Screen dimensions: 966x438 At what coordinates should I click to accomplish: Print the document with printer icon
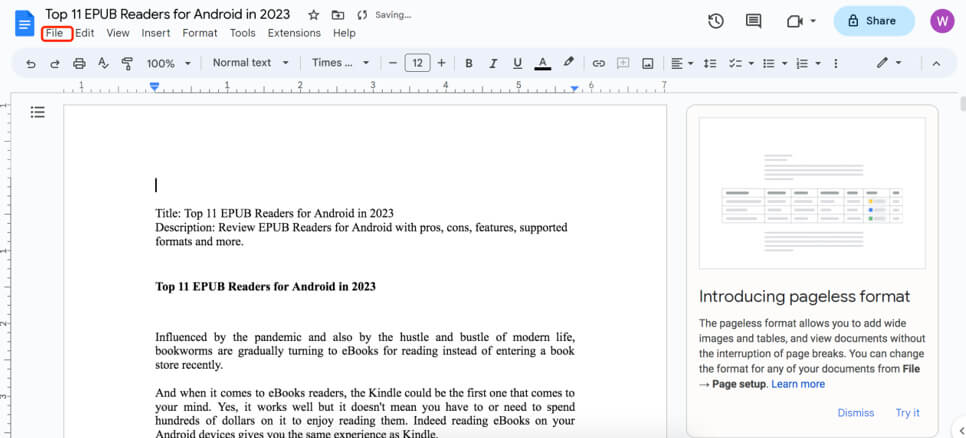click(x=79, y=63)
